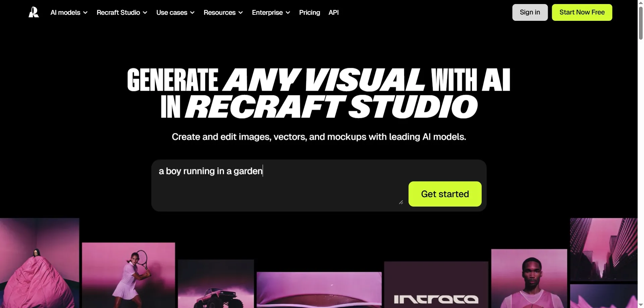
Task: Expand the Enterprise menu
Action: coord(271,12)
